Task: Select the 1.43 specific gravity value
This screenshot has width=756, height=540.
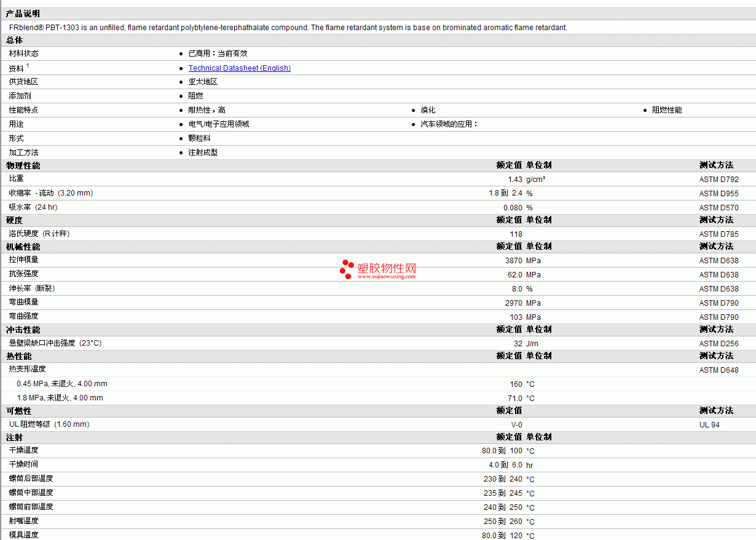Action: click(515, 180)
